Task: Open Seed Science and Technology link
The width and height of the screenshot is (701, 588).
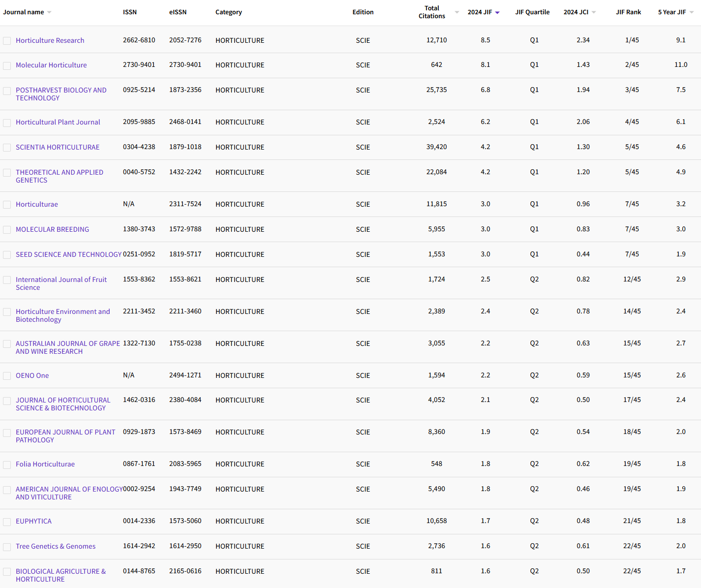Action: coord(68,254)
